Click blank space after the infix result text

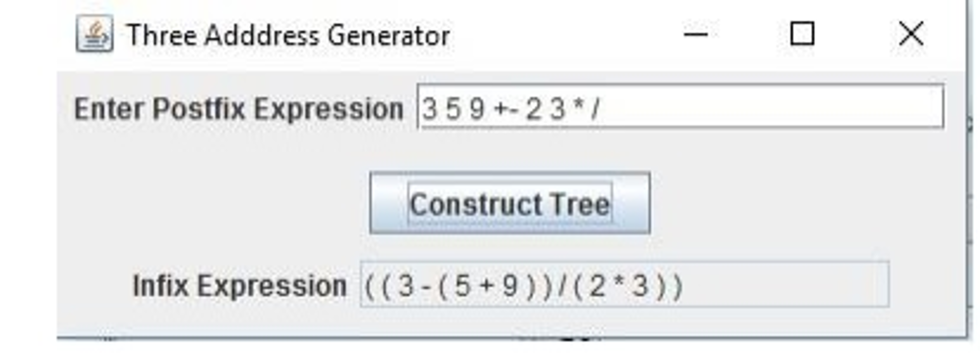click(786, 285)
